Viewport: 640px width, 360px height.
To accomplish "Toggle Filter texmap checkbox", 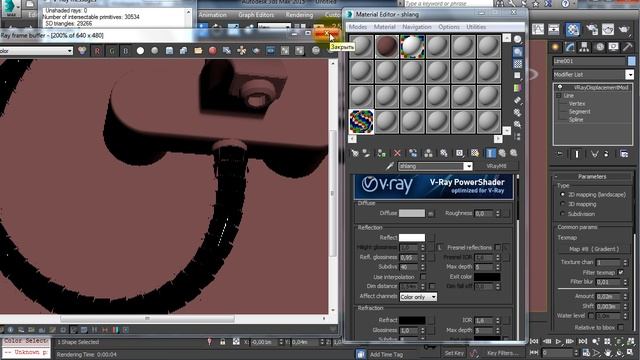I will click(621, 272).
